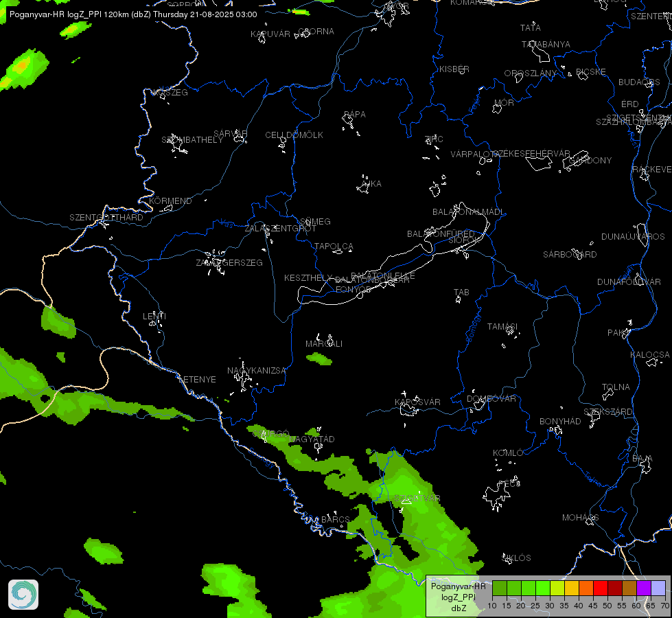
Task: Click the TAB town label
Action: pyautogui.click(x=461, y=292)
